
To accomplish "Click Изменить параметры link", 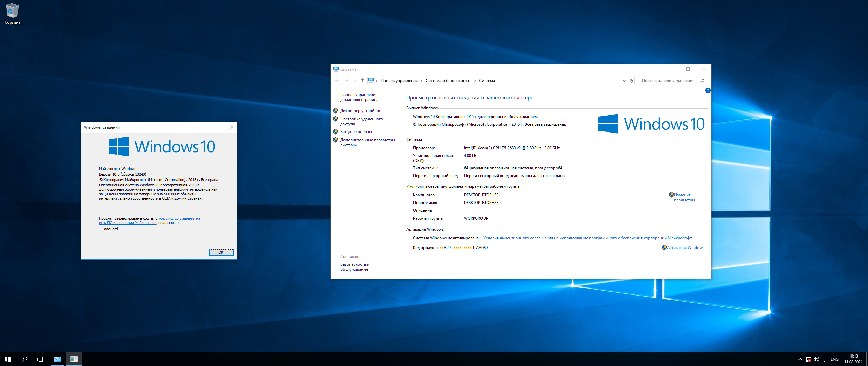I will click(684, 197).
